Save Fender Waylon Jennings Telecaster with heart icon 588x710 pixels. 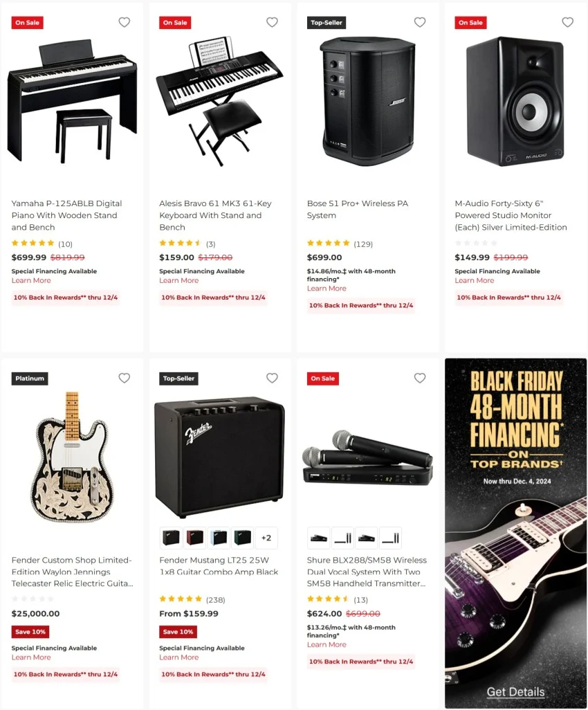point(124,378)
